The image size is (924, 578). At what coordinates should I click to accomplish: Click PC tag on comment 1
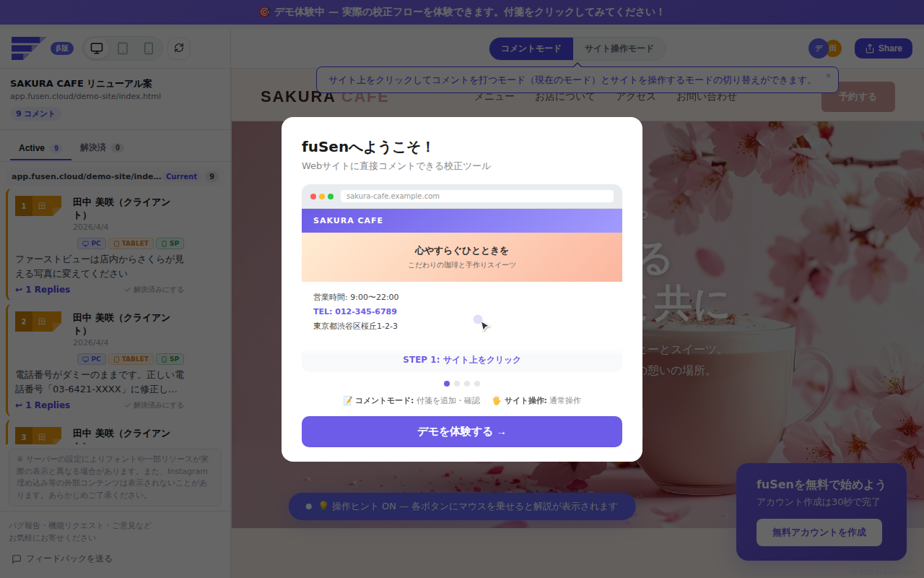point(92,243)
